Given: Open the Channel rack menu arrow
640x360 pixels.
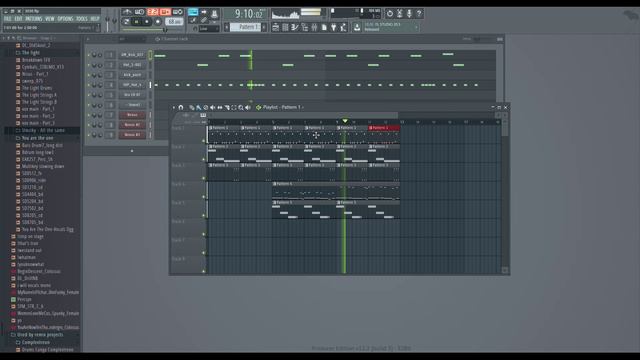Looking at the screenshot, I should click(x=88, y=39).
